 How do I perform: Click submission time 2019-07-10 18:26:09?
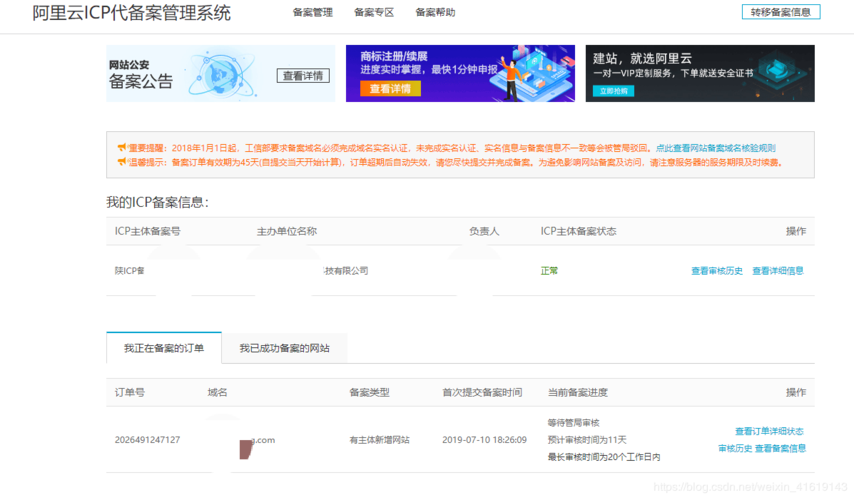click(x=484, y=440)
